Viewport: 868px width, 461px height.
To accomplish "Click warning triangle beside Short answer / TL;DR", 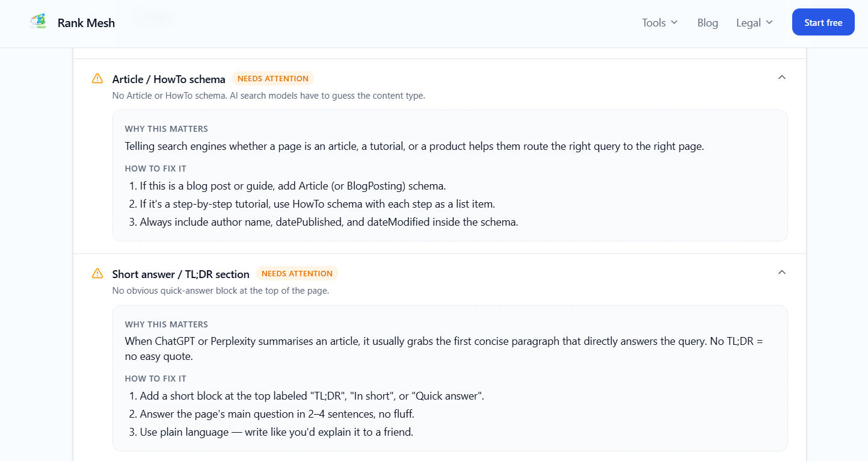I will point(97,273).
